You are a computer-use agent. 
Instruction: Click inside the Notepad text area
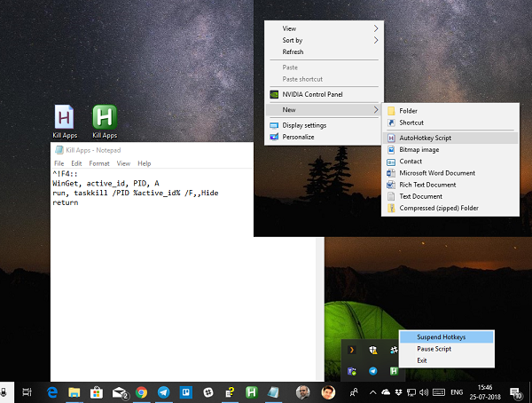(177, 284)
